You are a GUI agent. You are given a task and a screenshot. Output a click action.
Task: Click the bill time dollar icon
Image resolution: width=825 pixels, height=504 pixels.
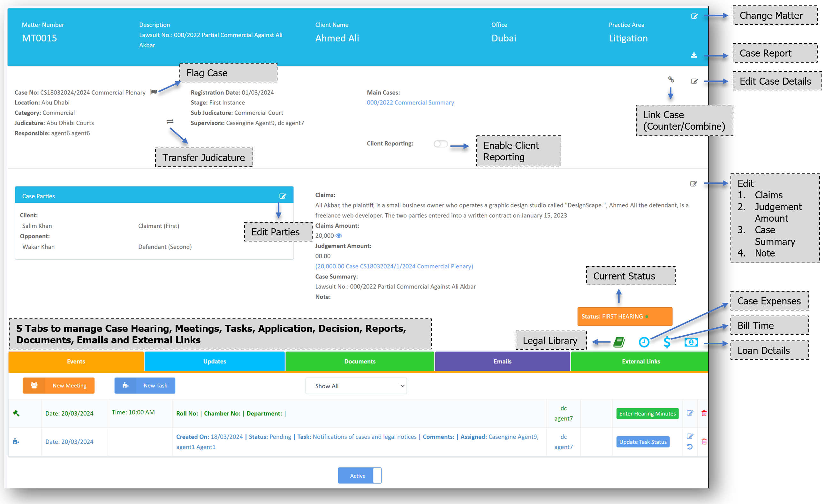point(667,342)
